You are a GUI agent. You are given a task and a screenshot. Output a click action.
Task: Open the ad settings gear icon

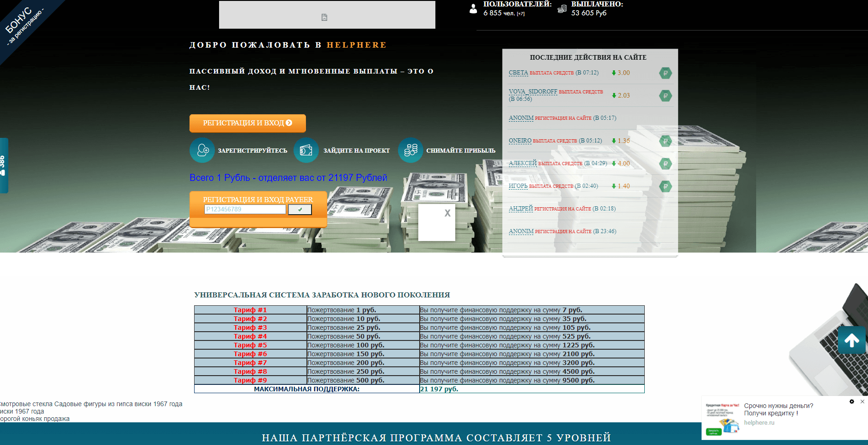click(852, 402)
